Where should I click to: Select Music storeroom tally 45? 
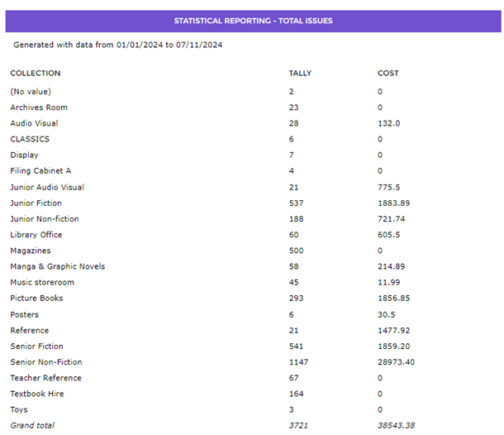[294, 282]
